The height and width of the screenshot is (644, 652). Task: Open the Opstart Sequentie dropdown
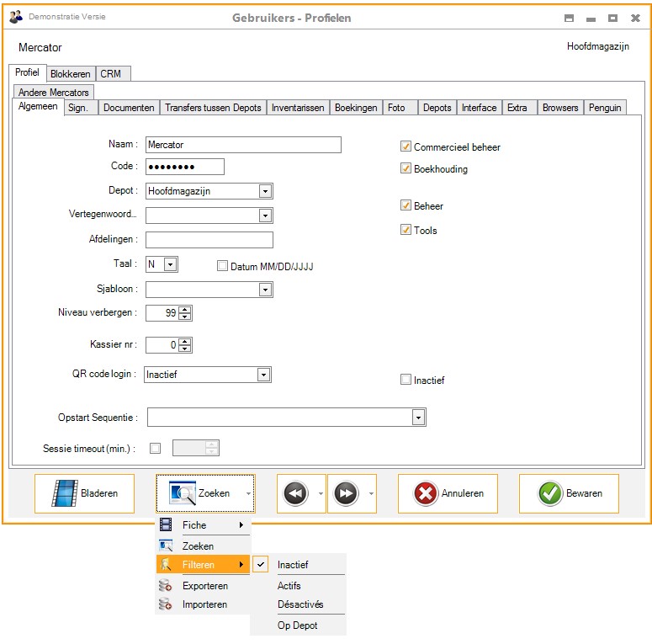tap(418, 418)
